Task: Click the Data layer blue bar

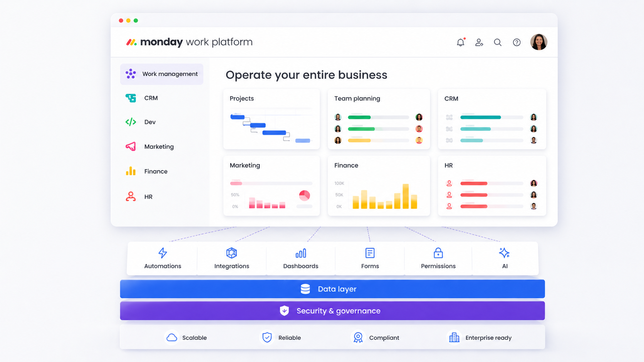Action: click(332, 289)
